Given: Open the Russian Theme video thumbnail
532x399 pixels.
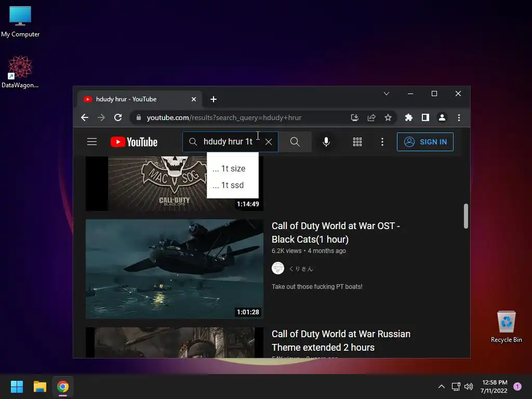Looking at the screenshot, I should pos(175,342).
